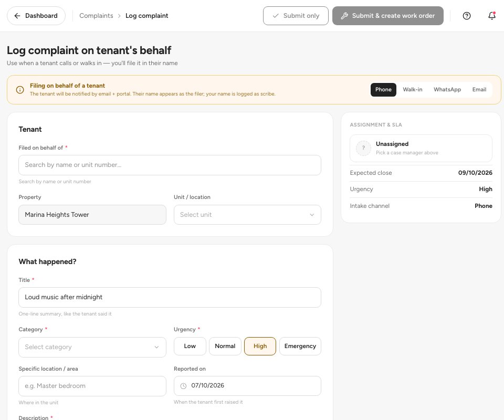Set urgency to Low
This screenshot has width=504, height=420.
point(190,346)
